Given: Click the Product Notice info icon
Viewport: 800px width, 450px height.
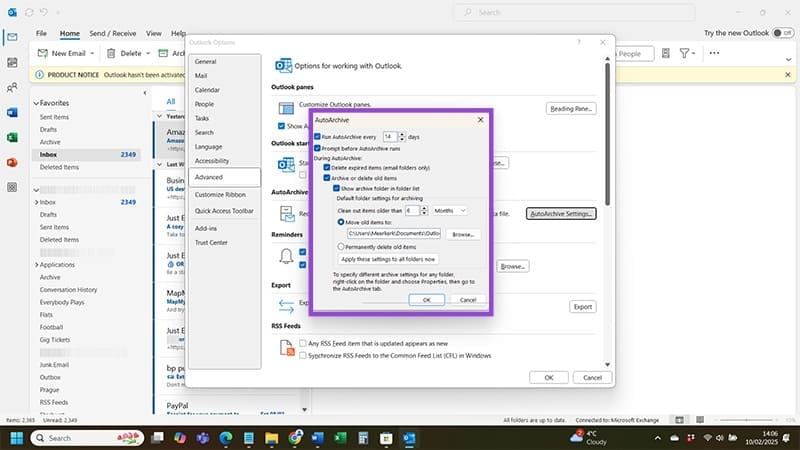Looking at the screenshot, I should [39, 75].
